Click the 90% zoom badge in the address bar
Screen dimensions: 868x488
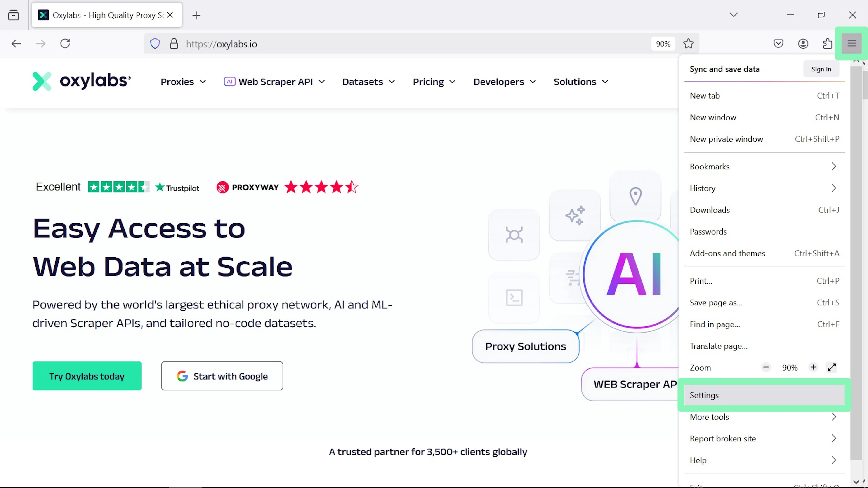coord(663,44)
